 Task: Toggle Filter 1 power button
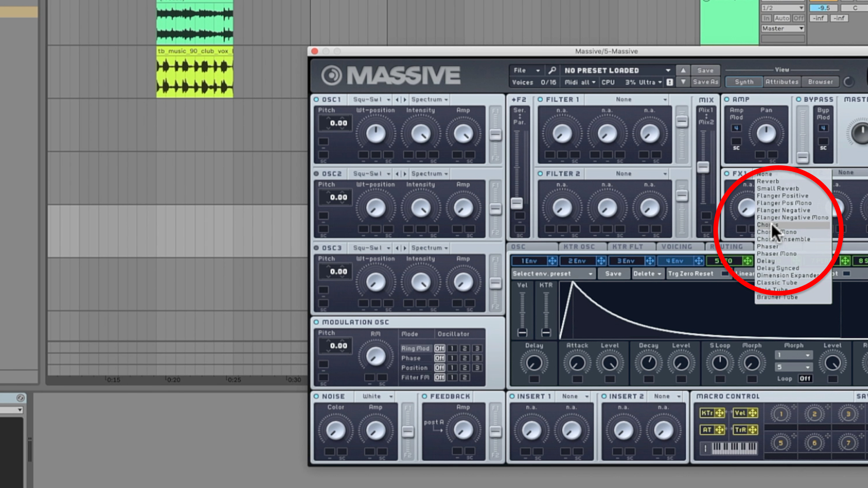click(540, 99)
